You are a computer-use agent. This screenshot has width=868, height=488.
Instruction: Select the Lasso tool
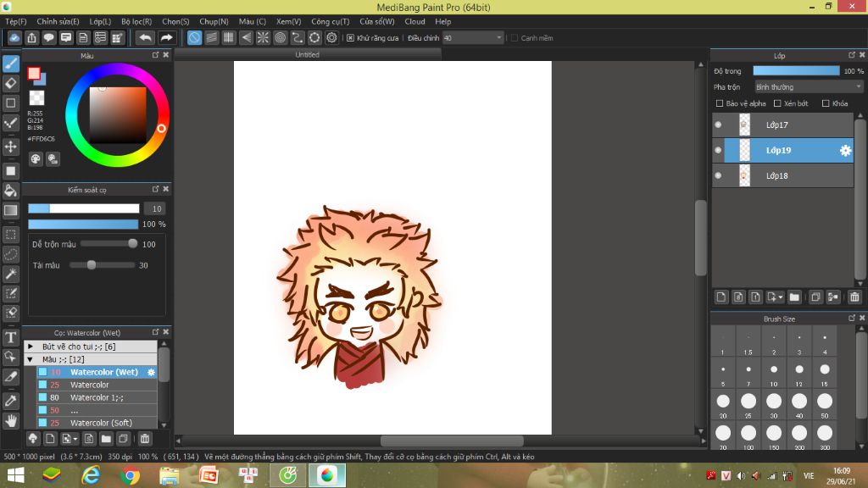click(11, 254)
